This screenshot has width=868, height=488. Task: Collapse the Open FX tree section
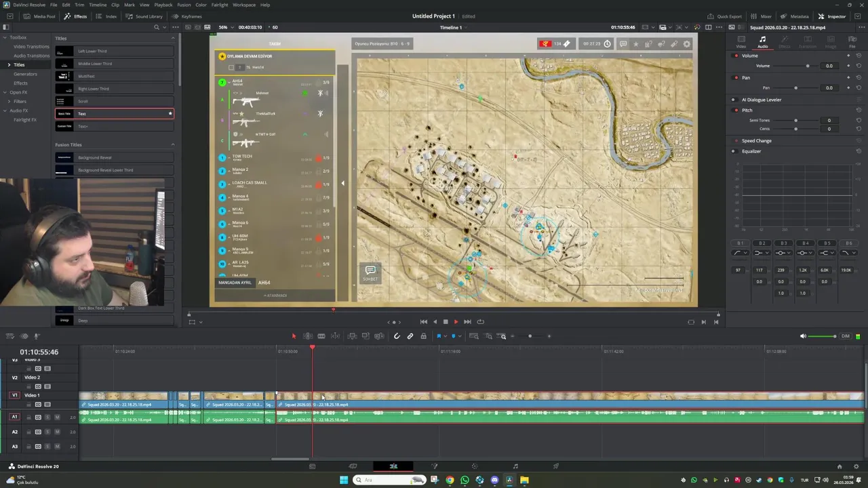click(x=4, y=92)
